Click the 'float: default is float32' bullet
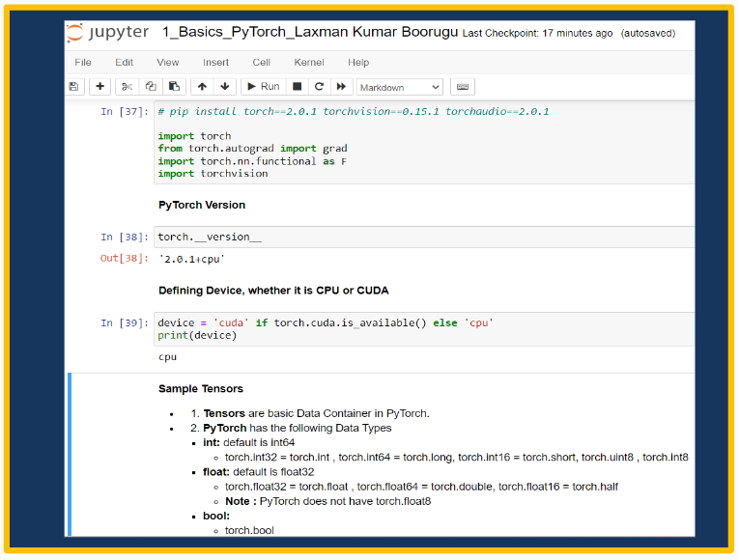 [x=259, y=472]
